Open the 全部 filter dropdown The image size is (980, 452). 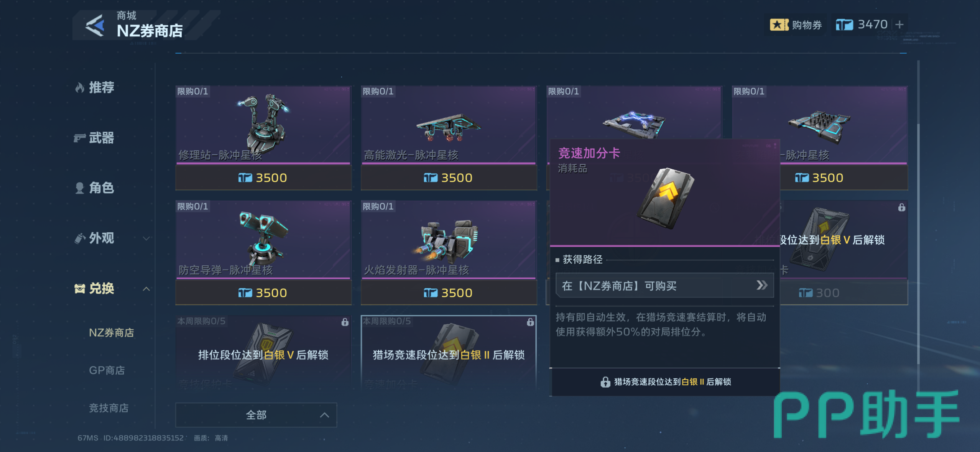coord(256,415)
